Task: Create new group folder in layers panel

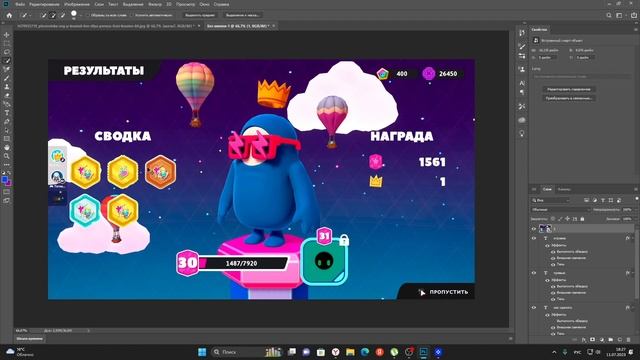Action: click(611, 339)
